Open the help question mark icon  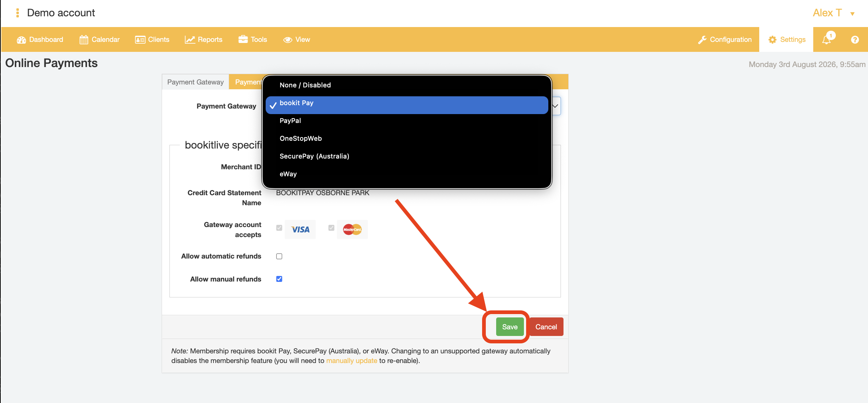855,40
